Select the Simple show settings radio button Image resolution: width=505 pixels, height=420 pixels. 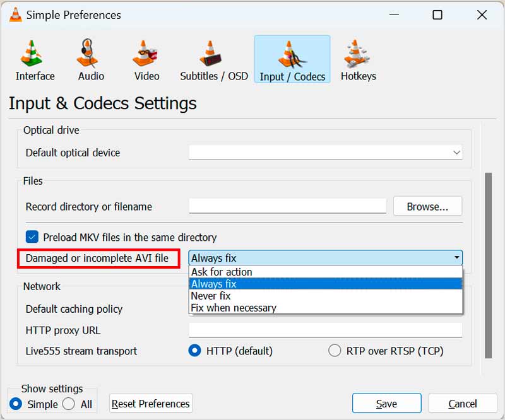pos(16,404)
